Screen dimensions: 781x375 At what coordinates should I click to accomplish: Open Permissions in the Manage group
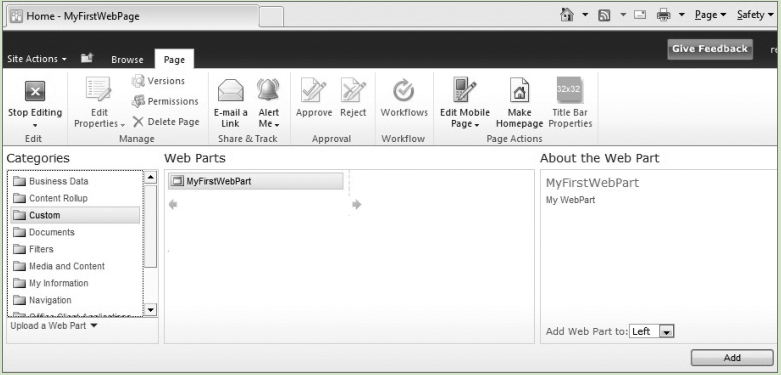[x=165, y=101]
